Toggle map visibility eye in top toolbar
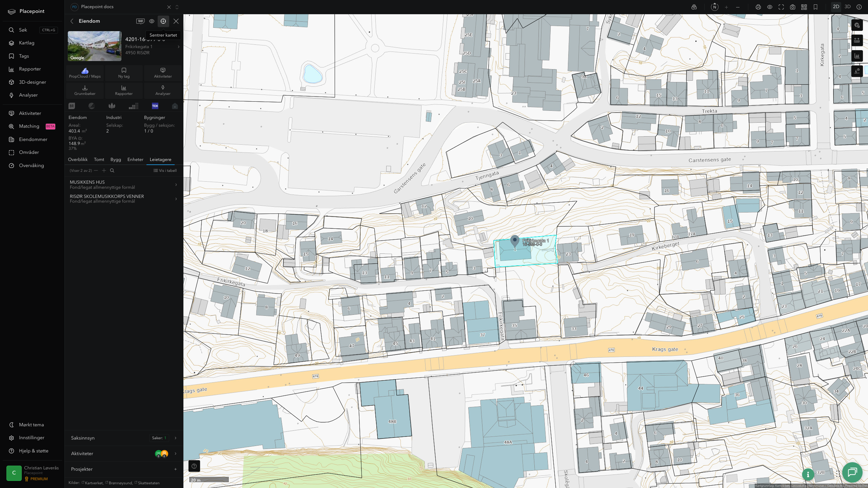 (770, 7)
